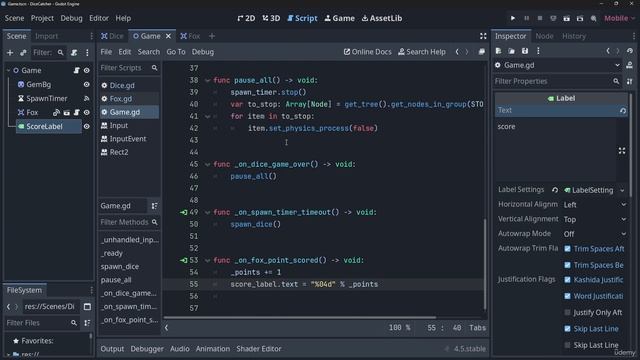640x360 pixels.
Task: Toggle distraction free mode icon
Action: coord(483,36)
